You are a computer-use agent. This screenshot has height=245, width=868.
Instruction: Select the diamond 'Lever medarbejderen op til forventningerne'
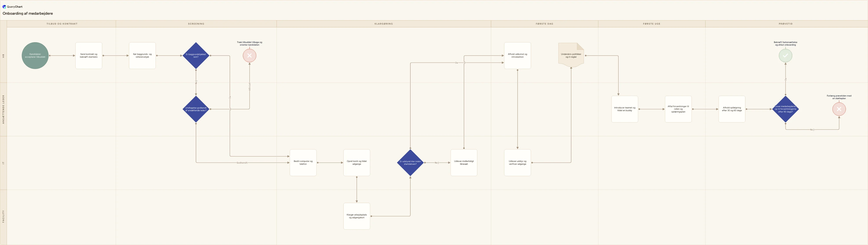(x=785, y=109)
